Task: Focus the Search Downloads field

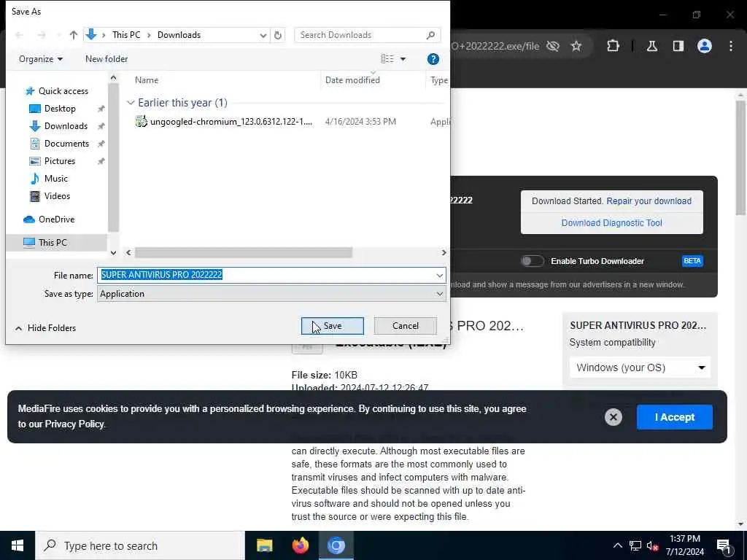Action: [x=367, y=35]
